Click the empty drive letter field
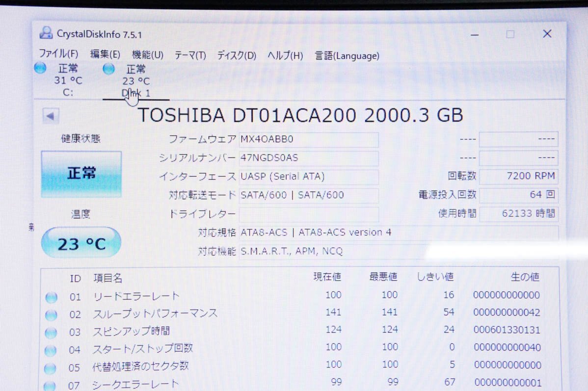The width and height of the screenshot is (588, 391). (309, 214)
